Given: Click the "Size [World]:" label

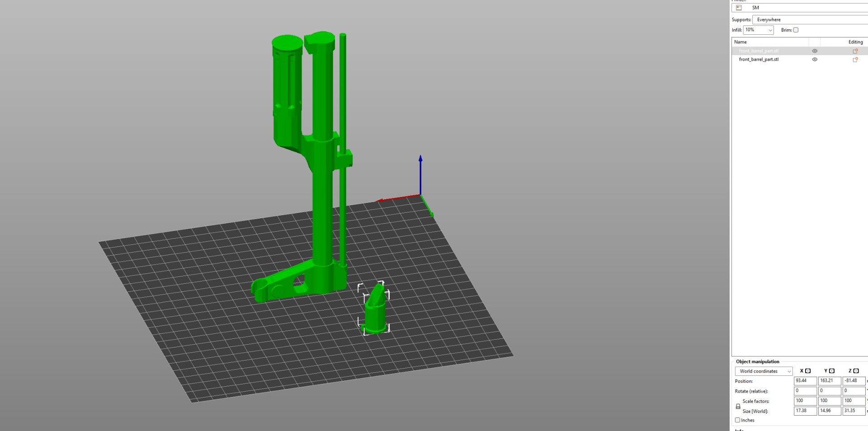Looking at the screenshot, I should pos(755,411).
